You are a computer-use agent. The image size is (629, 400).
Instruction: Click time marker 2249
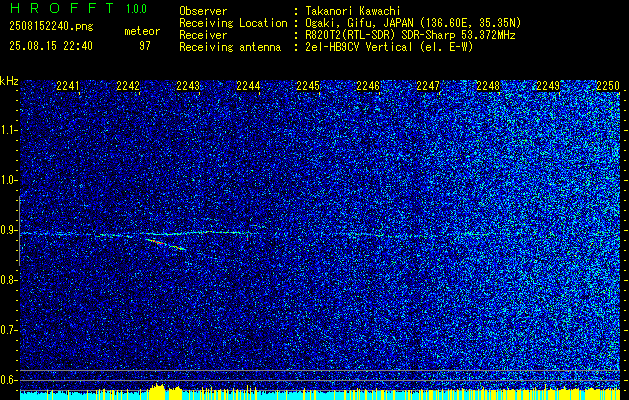(548, 86)
